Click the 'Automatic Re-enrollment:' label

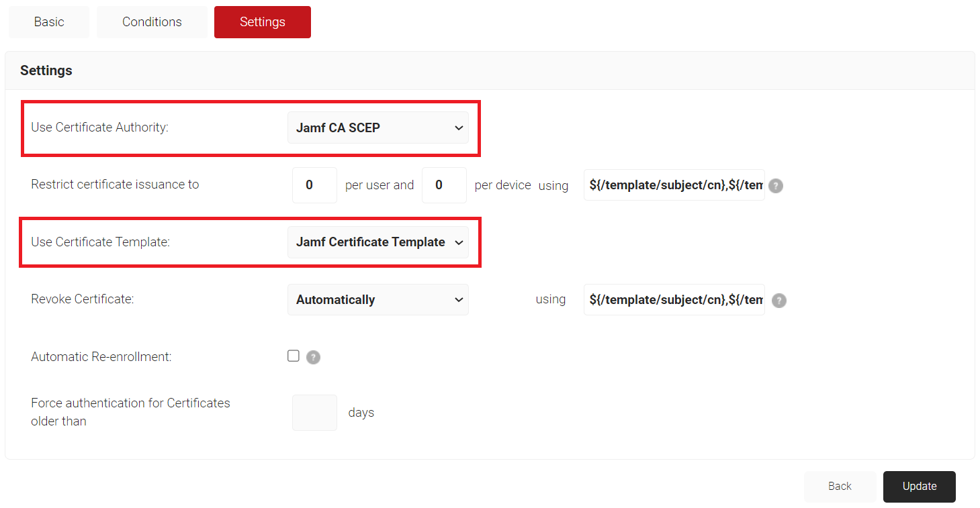(101, 357)
